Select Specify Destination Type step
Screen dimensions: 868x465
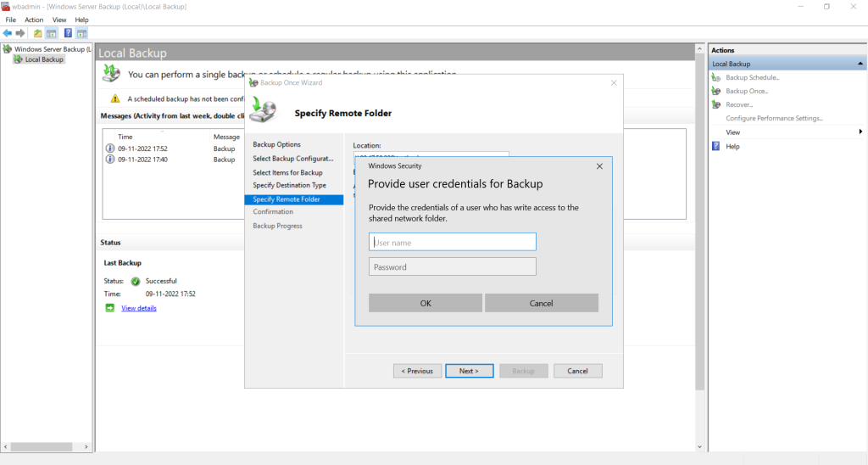click(x=290, y=185)
